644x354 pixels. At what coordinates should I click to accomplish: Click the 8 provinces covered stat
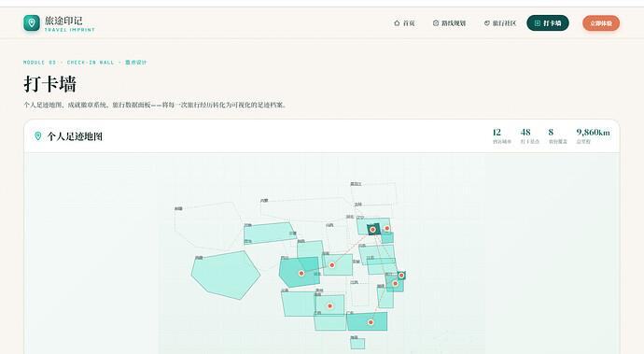tap(557, 136)
